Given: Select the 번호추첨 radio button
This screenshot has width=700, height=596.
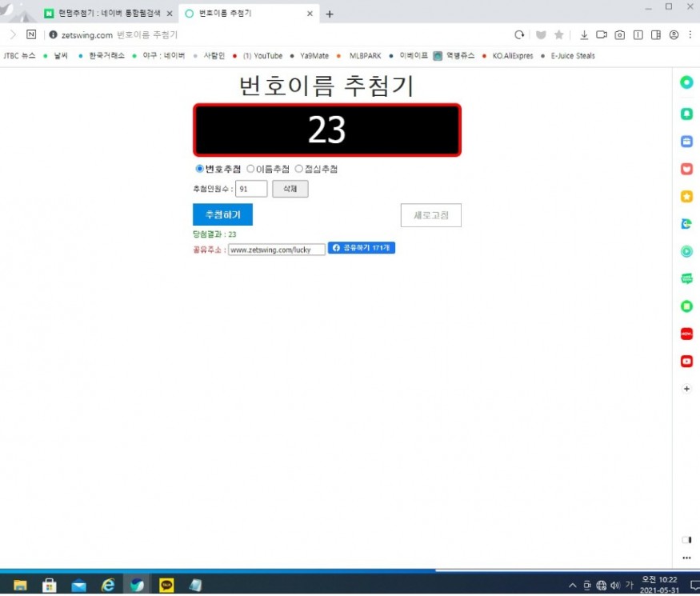Looking at the screenshot, I should tap(200, 169).
